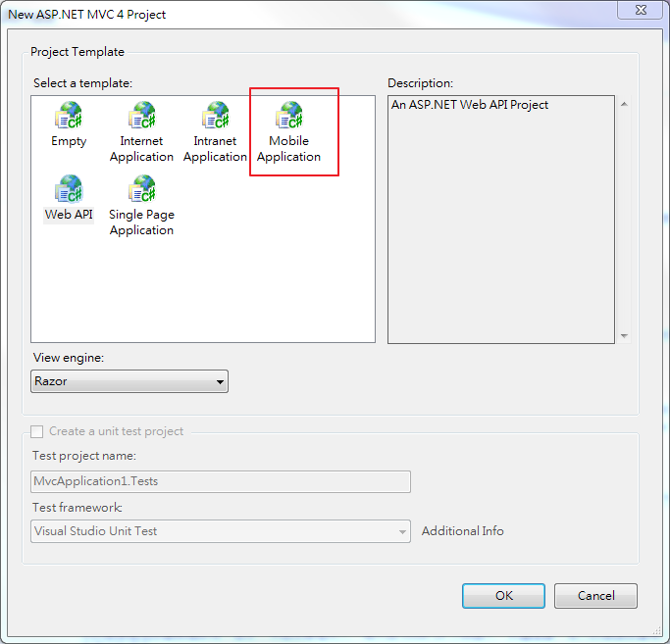Click the Cancel button
The height and width of the screenshot is (644, 670).
595,596
